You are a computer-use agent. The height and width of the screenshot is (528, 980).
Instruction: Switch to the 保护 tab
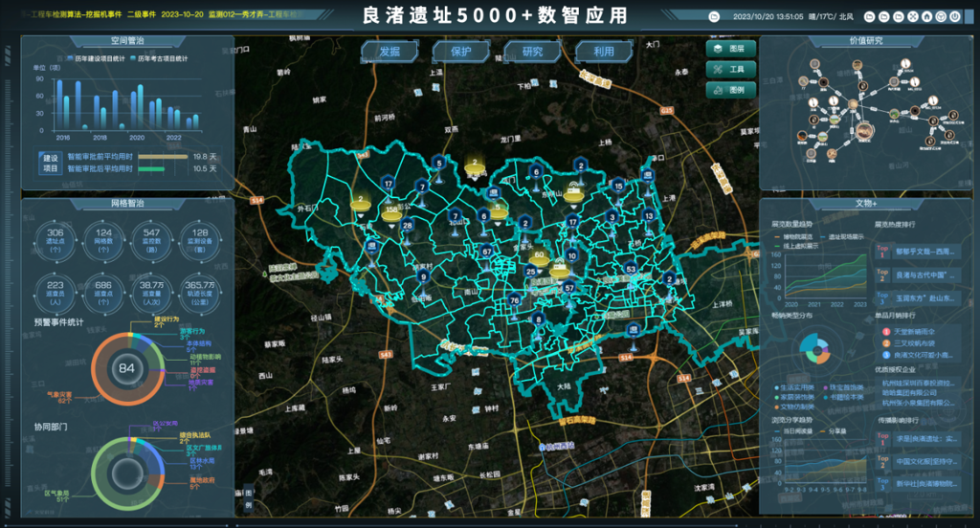click(x=461, y=52)
